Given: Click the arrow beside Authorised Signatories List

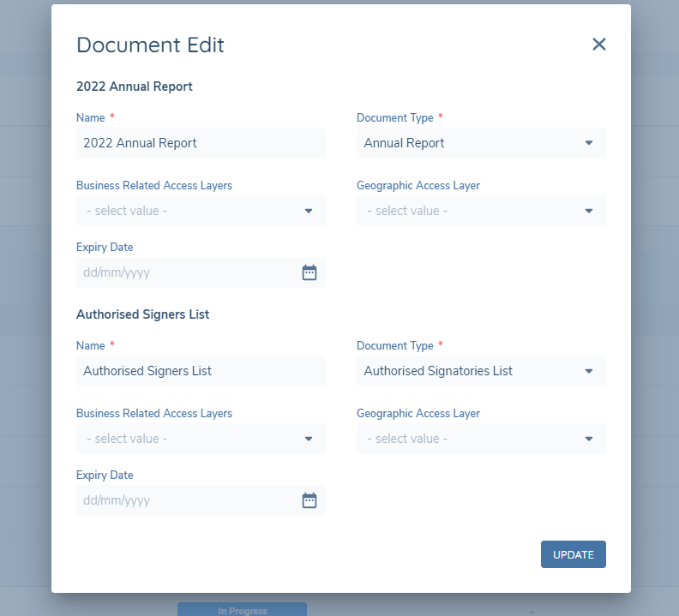Looking at the screenshot, I should 589,371.
